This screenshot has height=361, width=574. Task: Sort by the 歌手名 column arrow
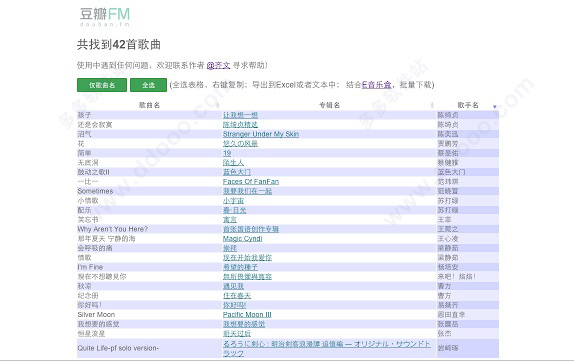click(x=495, y=107)
